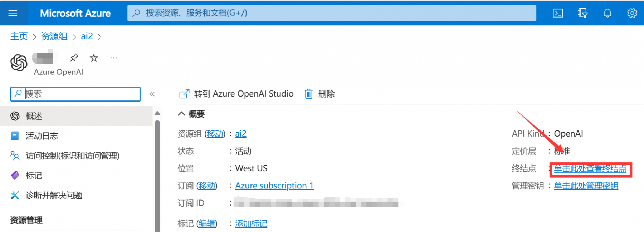This screenshot has width=644, height=232.
Task: Click 移动 link next to 资源组
Action: 215,134
